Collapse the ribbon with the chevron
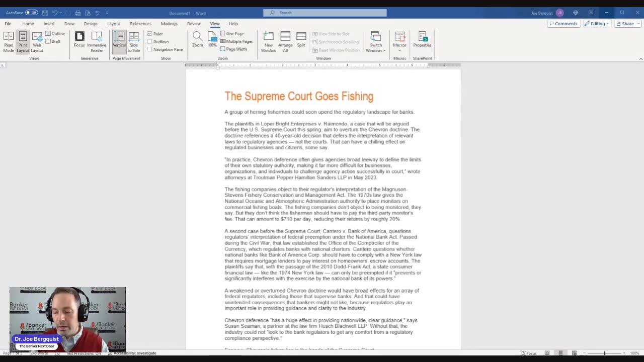The height and width of the screenshot is (362, 644). tap(640, 58)
